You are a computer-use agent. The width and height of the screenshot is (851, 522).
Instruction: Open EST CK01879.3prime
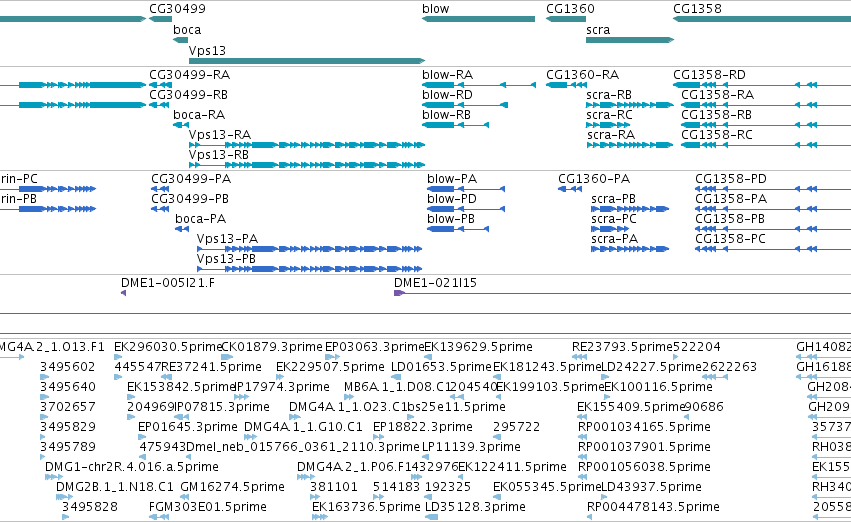coord(272,347)
